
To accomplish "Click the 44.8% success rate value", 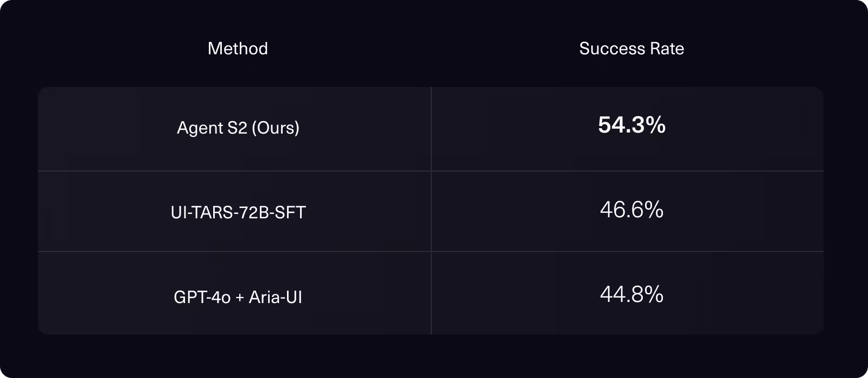I will pos(631,294).
